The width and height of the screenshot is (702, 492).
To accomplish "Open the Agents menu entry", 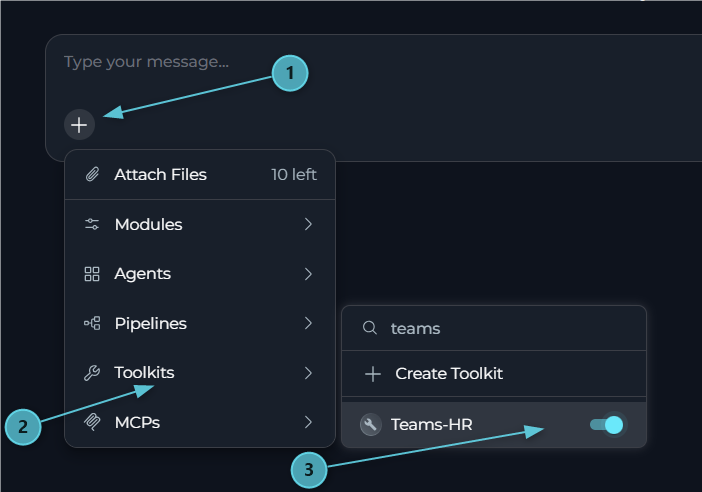I will (x=200, y=274).
